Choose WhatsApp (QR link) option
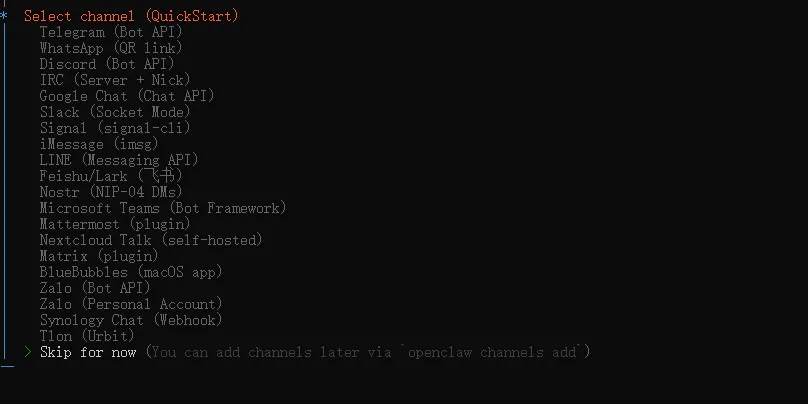808x404 pixels. [x=111, y=48]
